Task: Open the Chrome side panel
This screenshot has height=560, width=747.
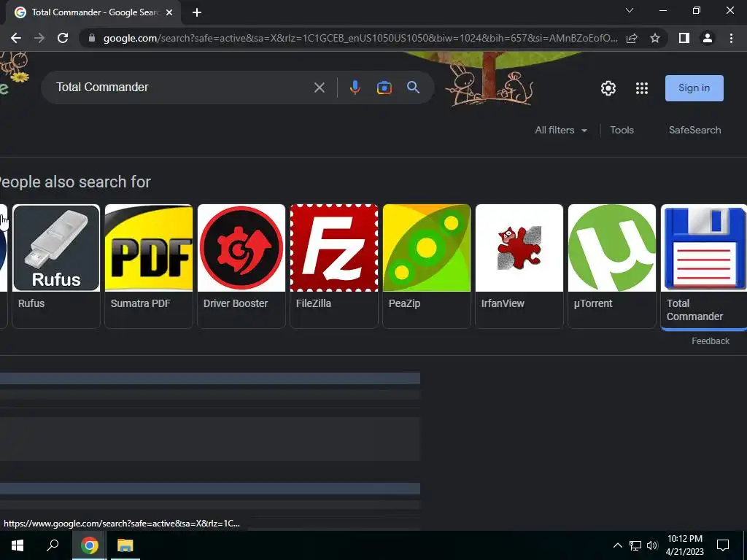Action: pyautogui.click(x=684, y=38)
